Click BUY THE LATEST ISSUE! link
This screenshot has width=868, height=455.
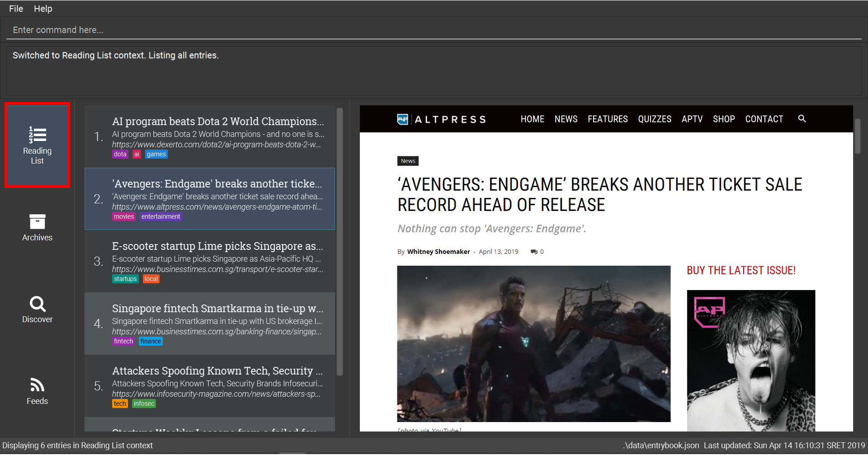coord(741,270)
